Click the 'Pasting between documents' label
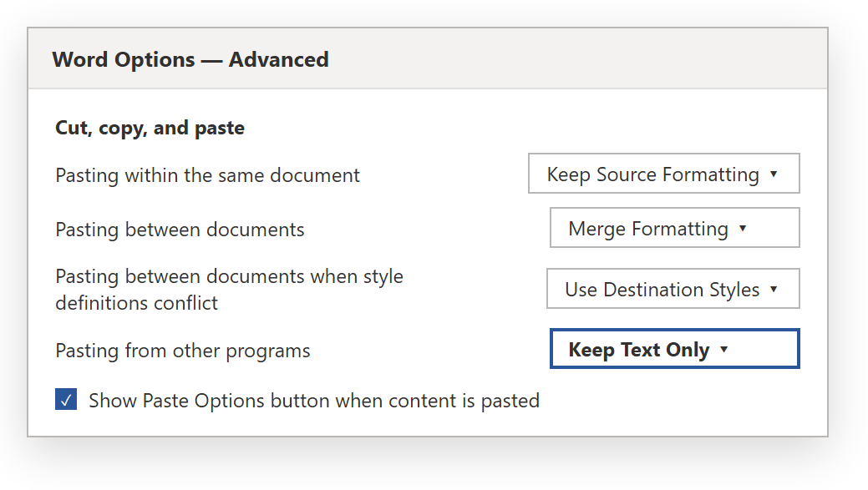This screenshot has height=490, width=868. [x=180, y=230]
